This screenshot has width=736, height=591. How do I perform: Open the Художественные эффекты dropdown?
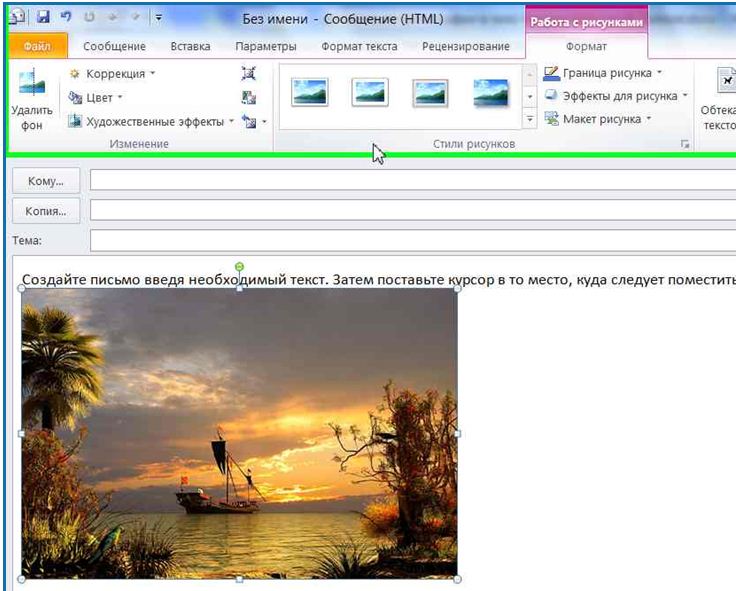pyautogui.click(x=151, y=122)
